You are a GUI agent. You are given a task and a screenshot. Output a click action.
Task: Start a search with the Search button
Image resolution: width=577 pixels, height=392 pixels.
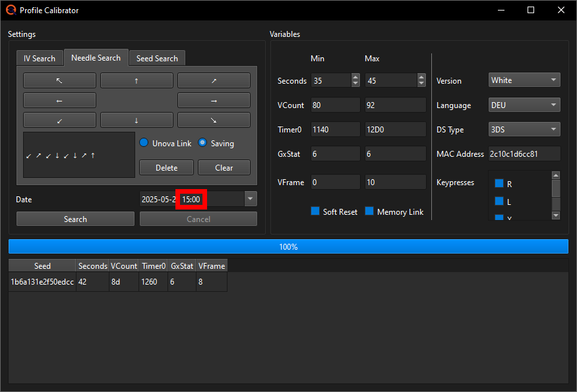(x=75, y=219)
